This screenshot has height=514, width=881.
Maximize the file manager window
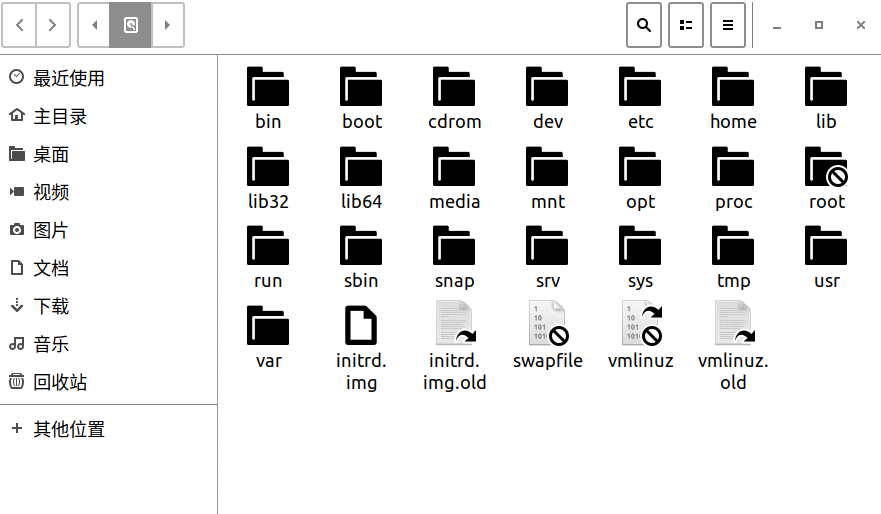click(819, 25)
